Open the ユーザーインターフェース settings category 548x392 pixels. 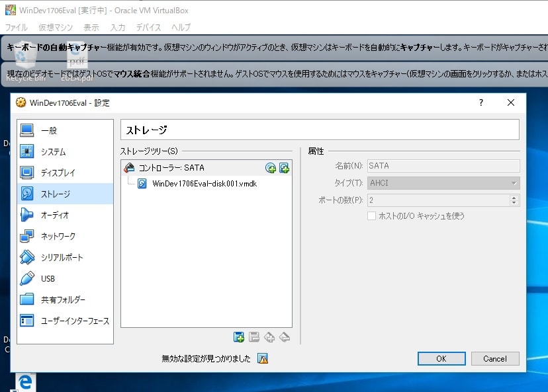tap(65, 321)
